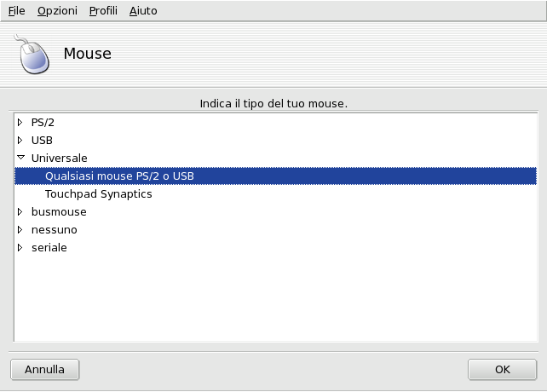547x392 pixels.
Task: Open the File menu
Action: pyautogui.click(x=16, y=11)
